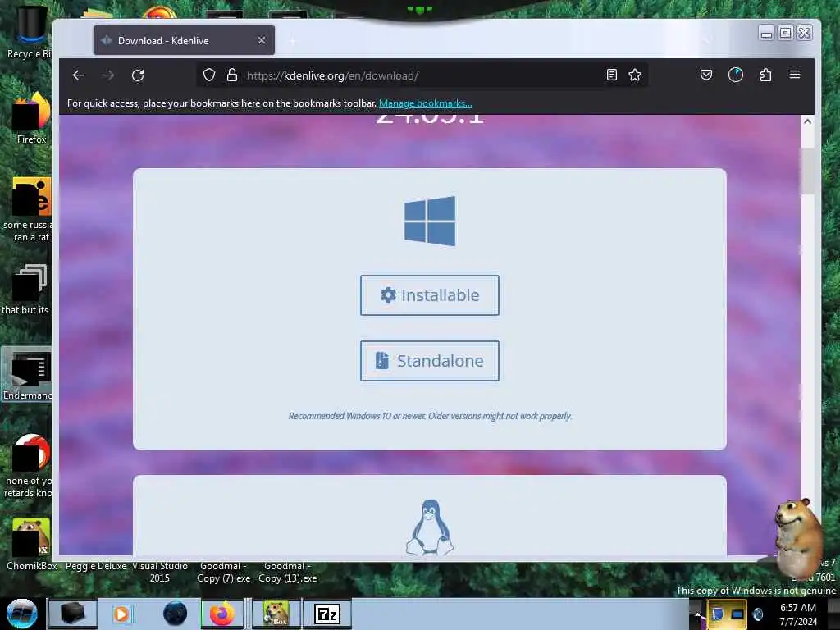Click the Windows logo on the download card
This screenshot has width=840, height=630.
point(430,221)
